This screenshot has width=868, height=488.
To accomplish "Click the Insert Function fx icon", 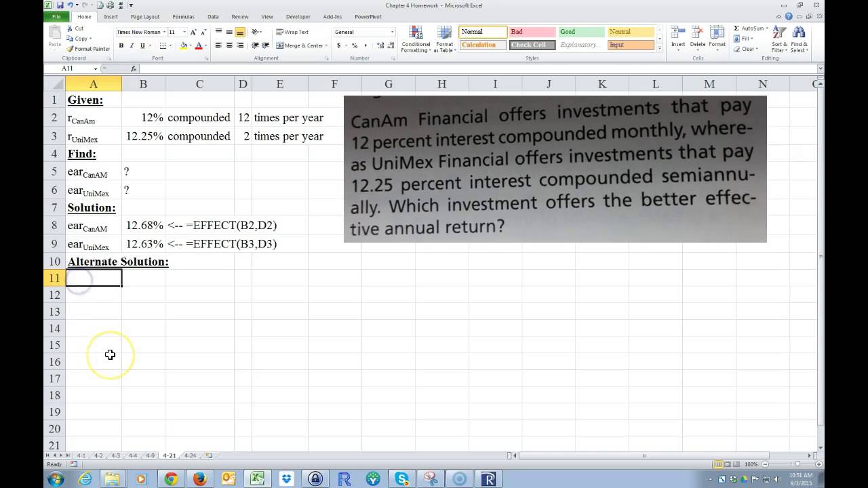I will pos(134,68).
